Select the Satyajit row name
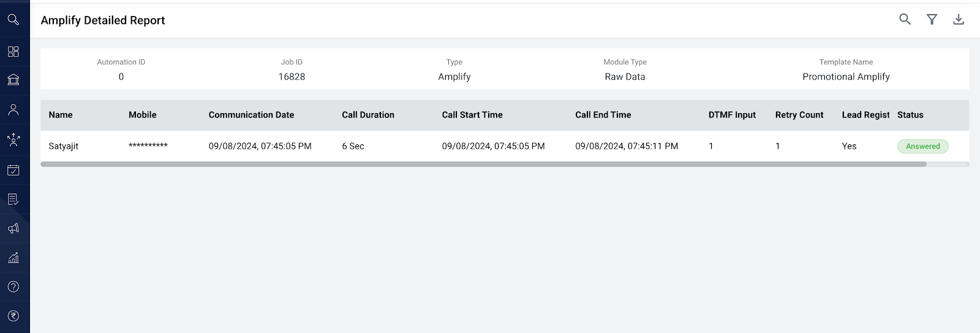 coord(64,146)
